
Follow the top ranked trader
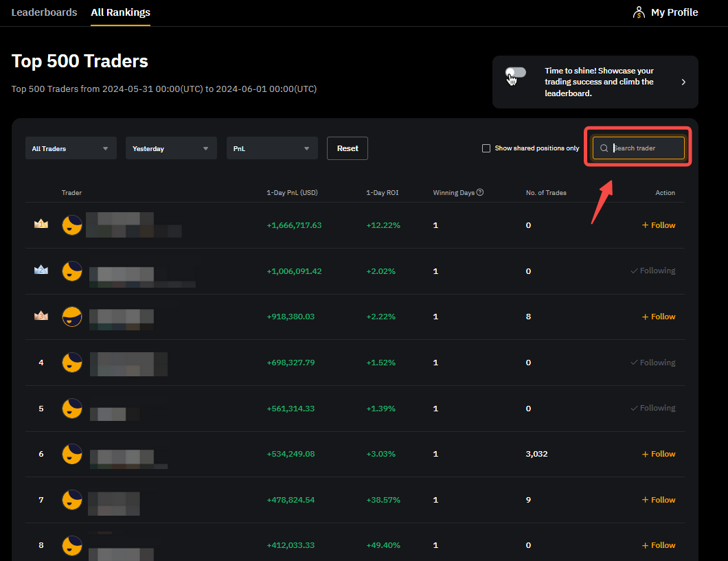[x=658, y=225]
